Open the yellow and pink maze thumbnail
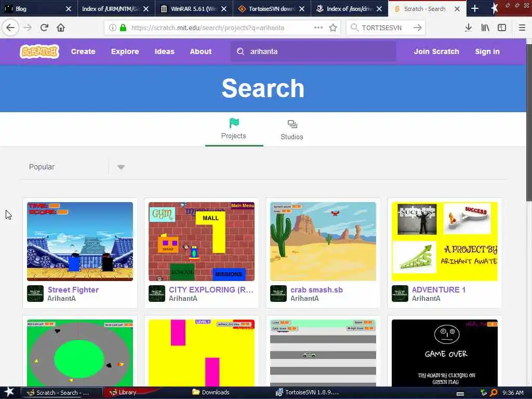532x399 pixels. tap(202, 353)
